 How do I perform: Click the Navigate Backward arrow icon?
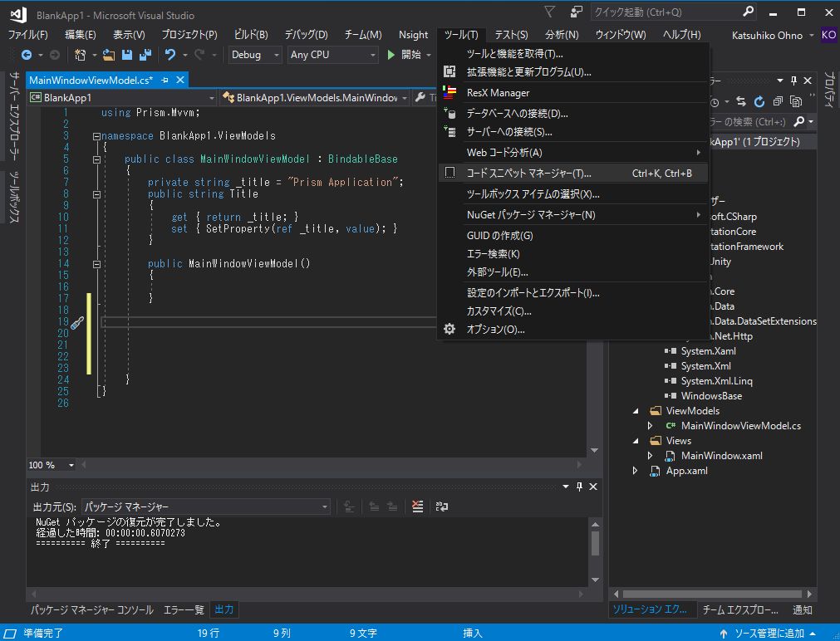(x=26, y=55)
